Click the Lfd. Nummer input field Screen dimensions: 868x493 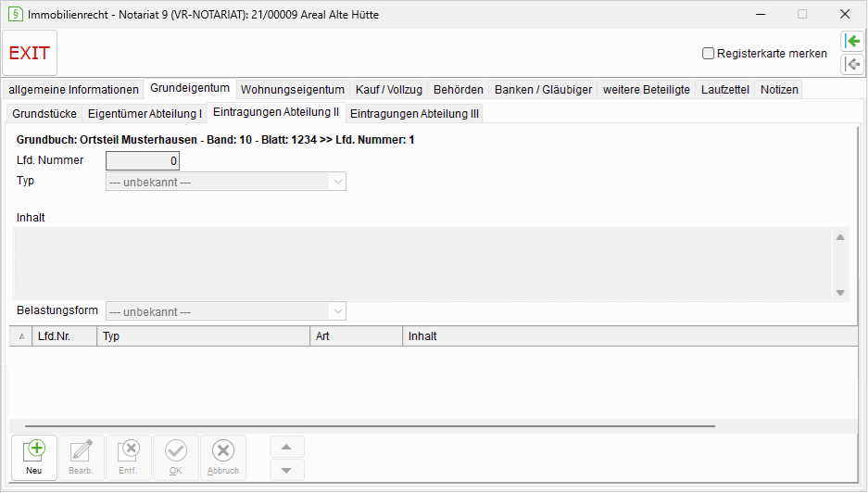tap(143, 160)
